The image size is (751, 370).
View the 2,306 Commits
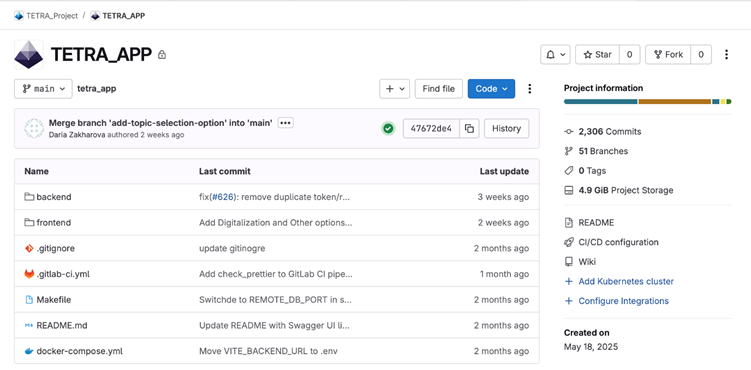[x=610, y=132]
